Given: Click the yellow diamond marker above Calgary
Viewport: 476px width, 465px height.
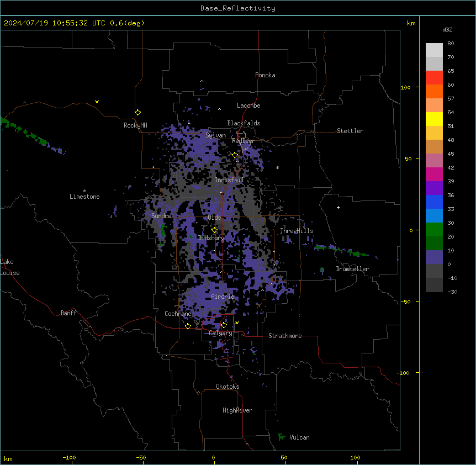Looking at the screenshot, I should (x=224, y=325).
